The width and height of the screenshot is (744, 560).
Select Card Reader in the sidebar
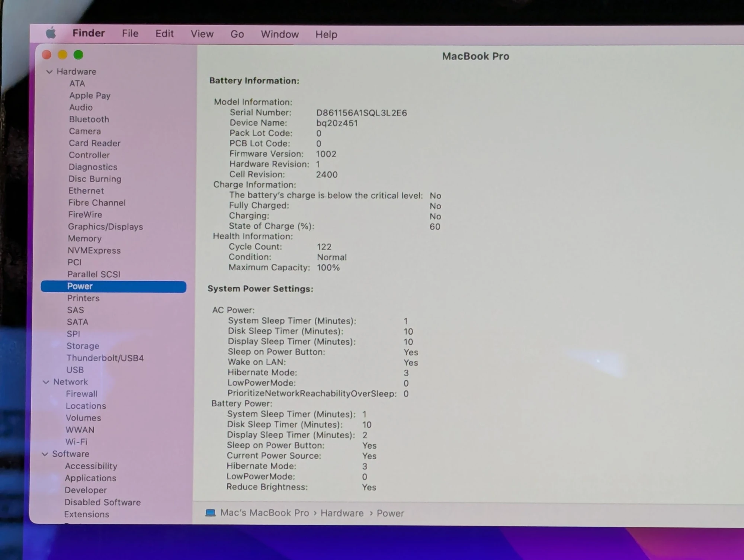[94, 143]
